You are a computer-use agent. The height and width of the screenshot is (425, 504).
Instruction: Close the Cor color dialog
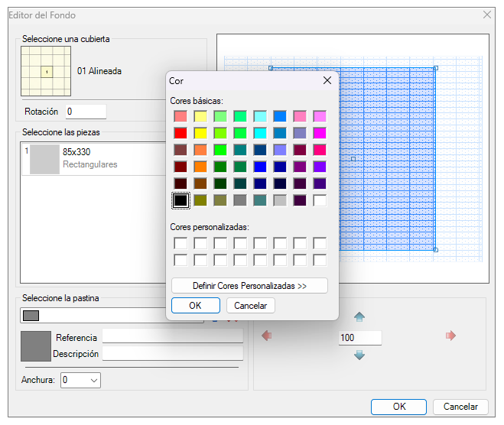tap(327, 80)
